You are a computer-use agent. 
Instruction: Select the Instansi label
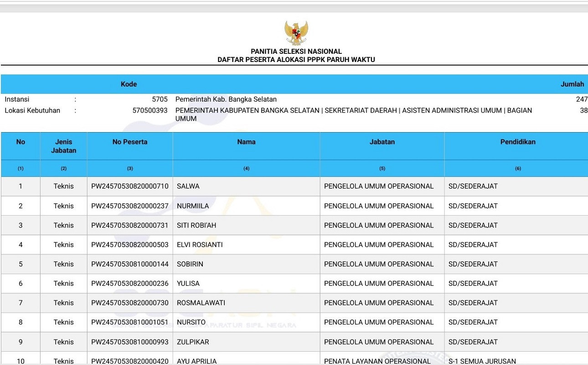point(17,99)
